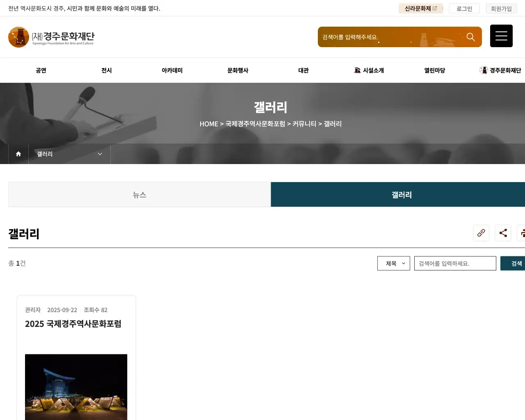
Task: Copy the post URL with the paperclip icon
Action: (481, 233)
